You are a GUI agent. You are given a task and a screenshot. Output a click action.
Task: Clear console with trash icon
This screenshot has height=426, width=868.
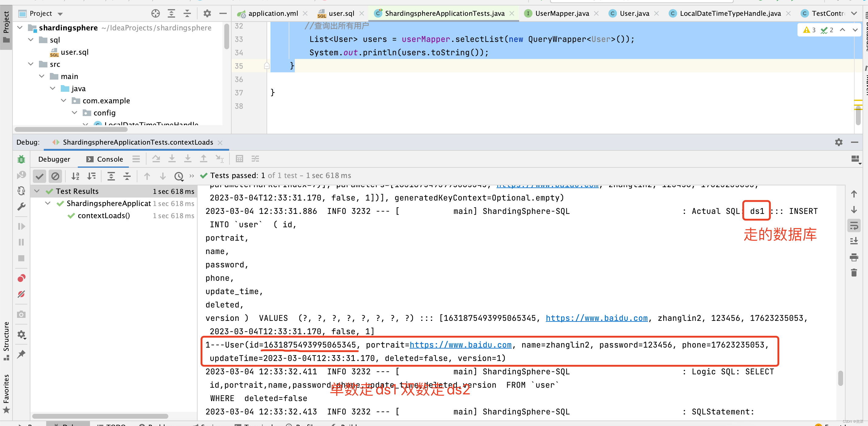click(x=854, y=273)
